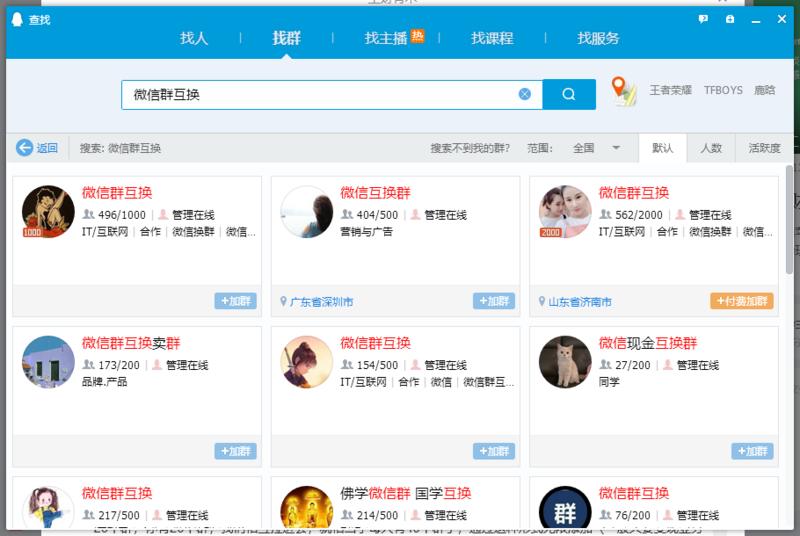Image resolution: width=800 pixels, height=536 pixels.
Task: Open group title 微信群互换卖群
Action: coord(131,343)
